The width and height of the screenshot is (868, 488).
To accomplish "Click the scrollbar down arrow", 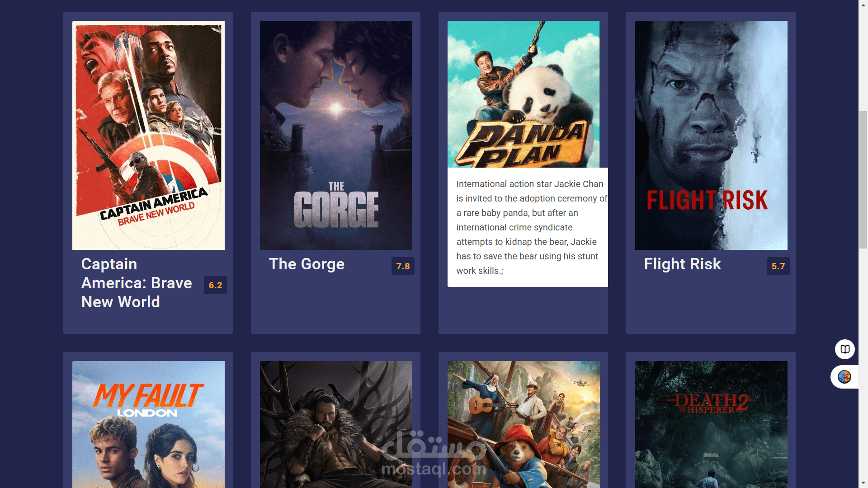I will coord(863,483).
